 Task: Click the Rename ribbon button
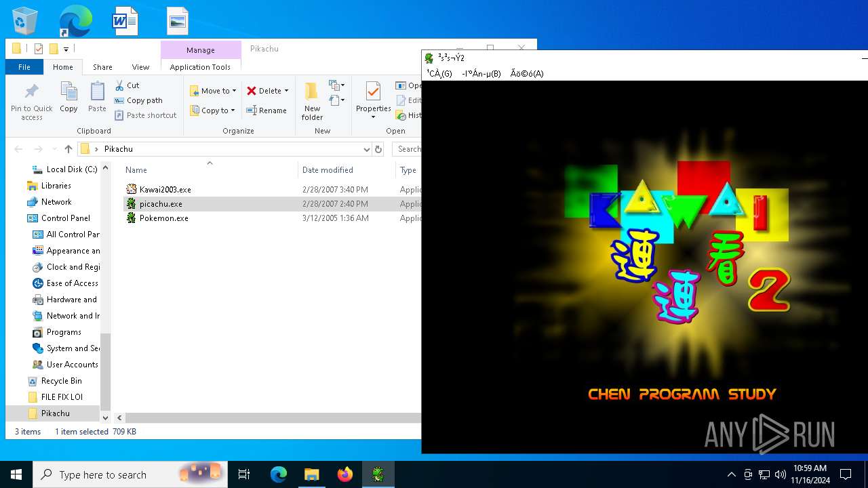266,110
